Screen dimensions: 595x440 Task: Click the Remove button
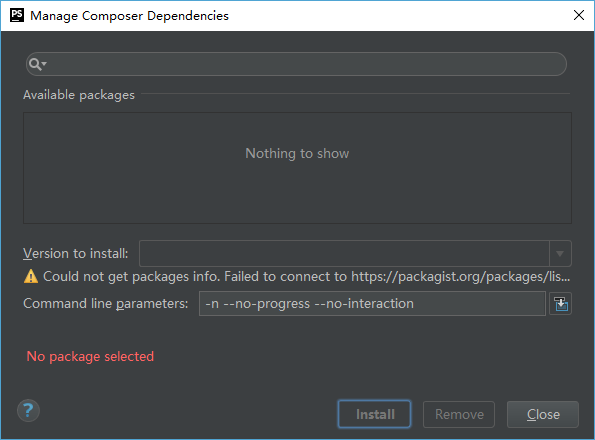point(459,414)
